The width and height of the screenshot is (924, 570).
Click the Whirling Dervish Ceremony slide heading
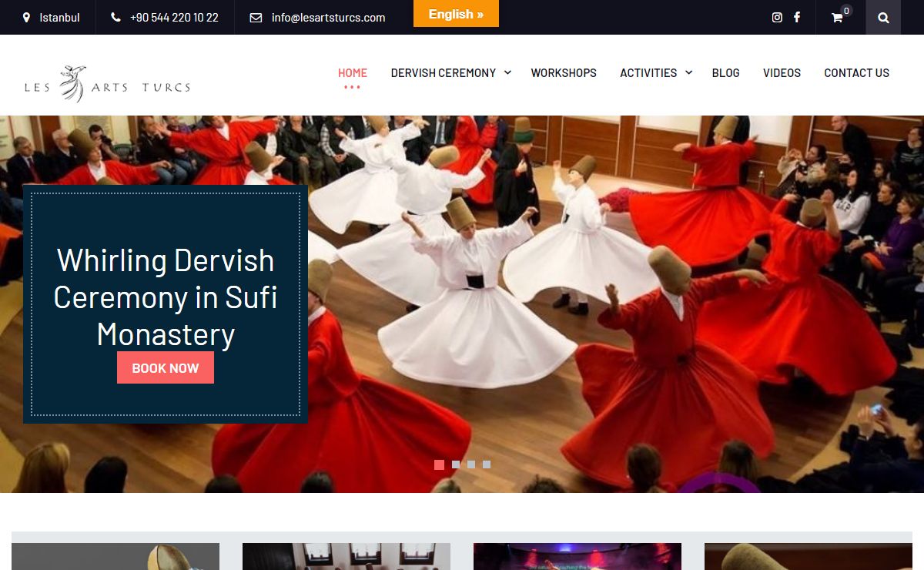(166, 297)
